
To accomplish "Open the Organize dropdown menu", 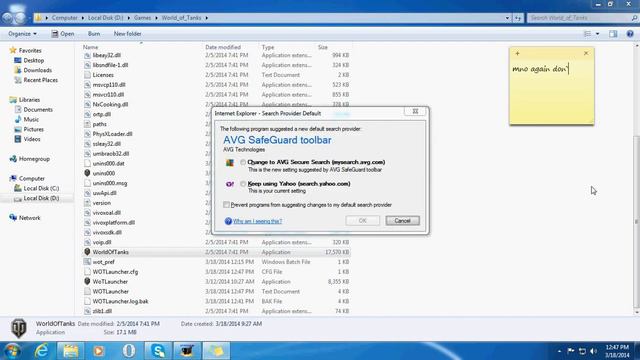I will (22, 34).
